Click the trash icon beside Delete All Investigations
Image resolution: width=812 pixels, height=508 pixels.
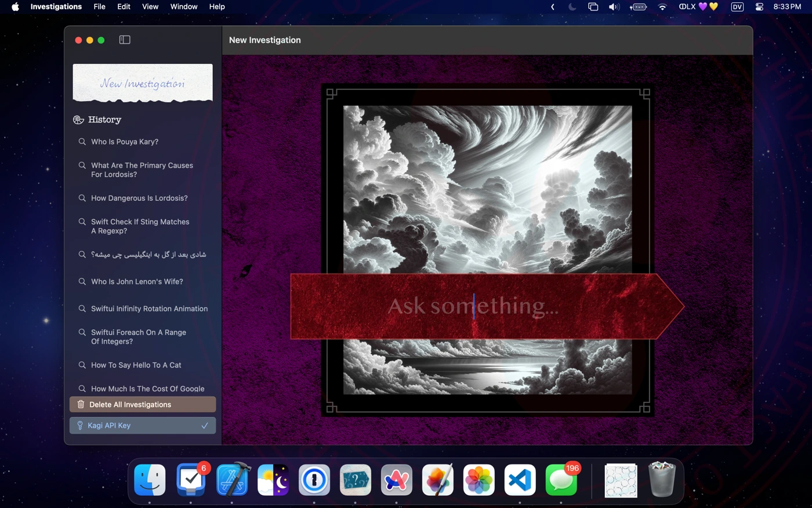[x=81, y=405]
